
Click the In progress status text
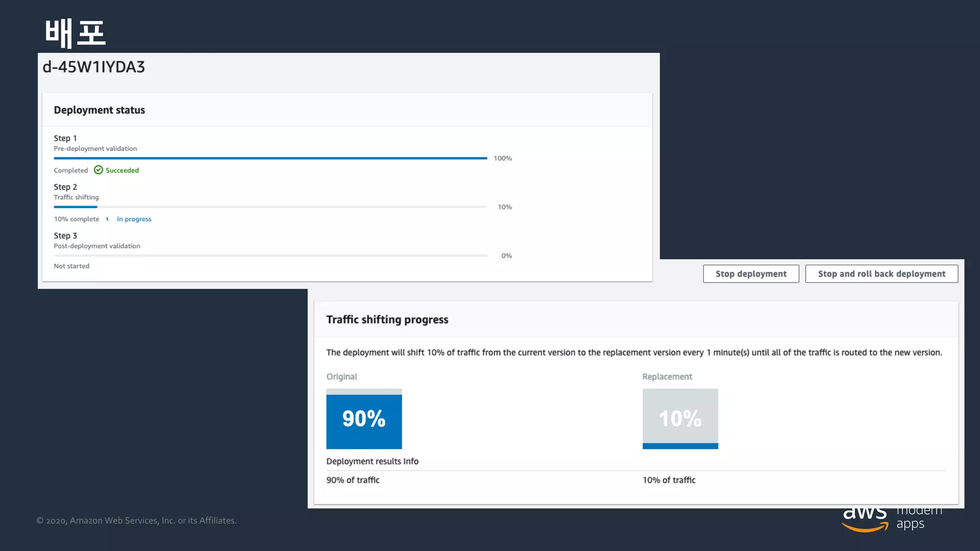134,219
